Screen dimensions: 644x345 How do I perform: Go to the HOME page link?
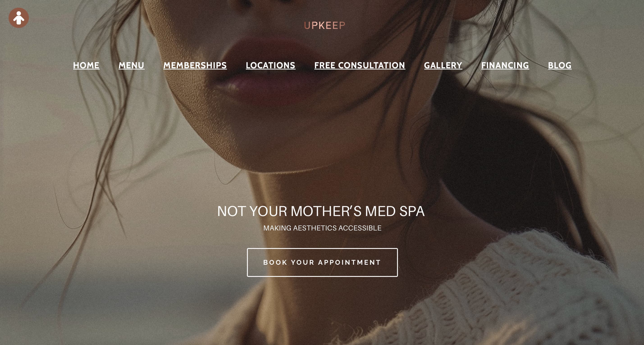[x=86, y=65]
